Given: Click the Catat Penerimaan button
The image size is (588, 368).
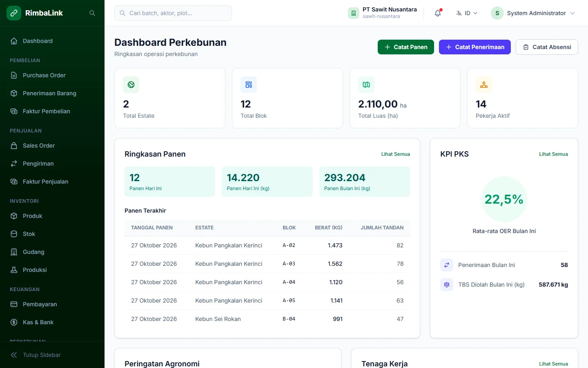Looking at the screenshot, I should tap(475, 47).
